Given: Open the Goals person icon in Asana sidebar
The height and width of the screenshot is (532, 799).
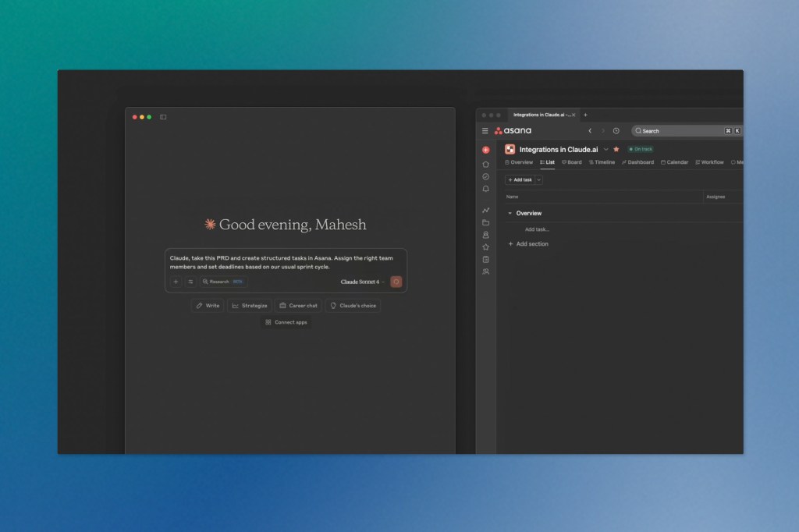Looking at the screenshot, I should coord(485,235).
